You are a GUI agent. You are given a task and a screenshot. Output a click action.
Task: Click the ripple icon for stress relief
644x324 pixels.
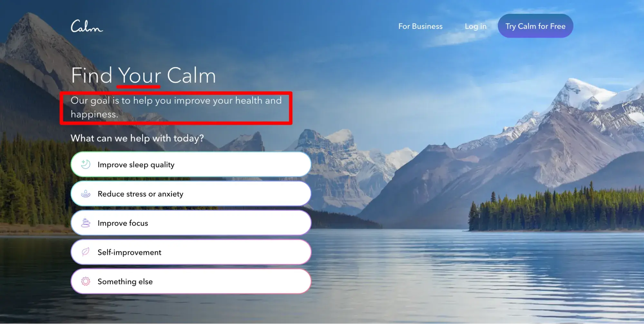click(86, 194)
